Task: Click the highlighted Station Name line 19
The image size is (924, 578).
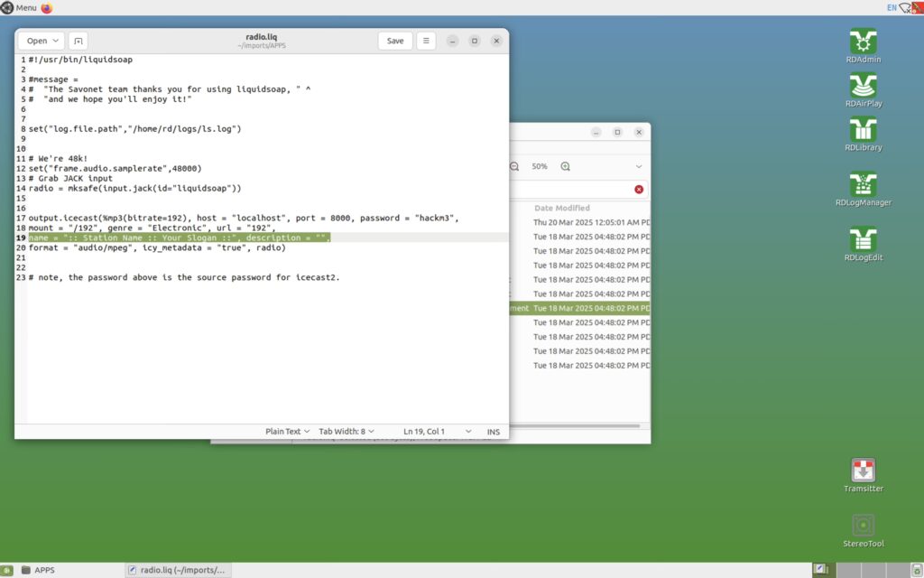Action: (180, 238)
